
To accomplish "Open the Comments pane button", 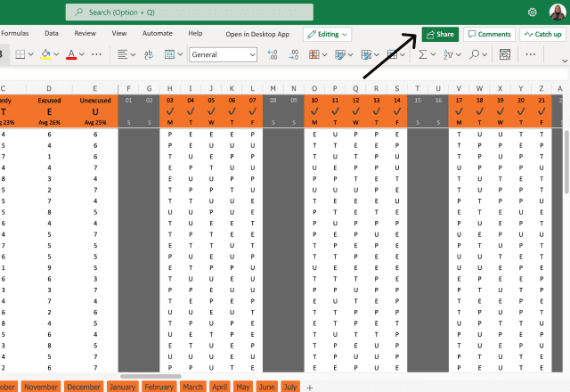I will (x=489, y=34).
